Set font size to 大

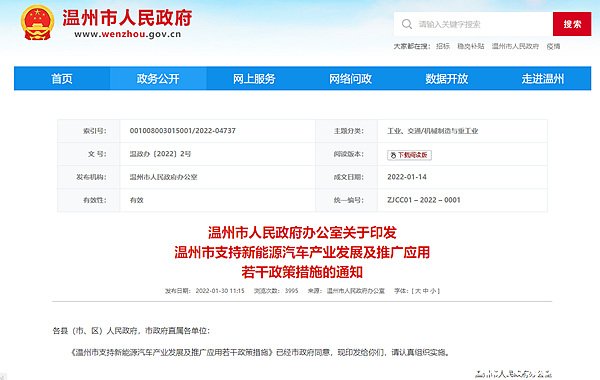pyautogui.click(x=418, y=291)
